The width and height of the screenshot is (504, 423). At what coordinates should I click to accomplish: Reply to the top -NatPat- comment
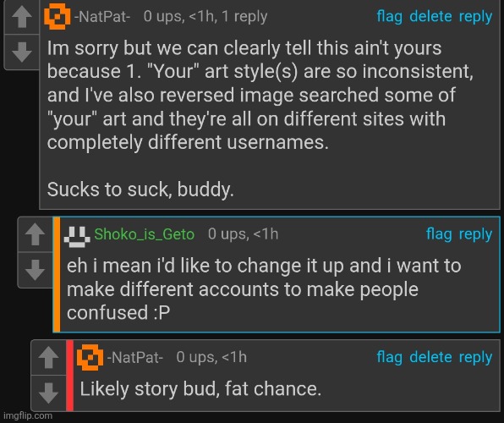[475, 16]
